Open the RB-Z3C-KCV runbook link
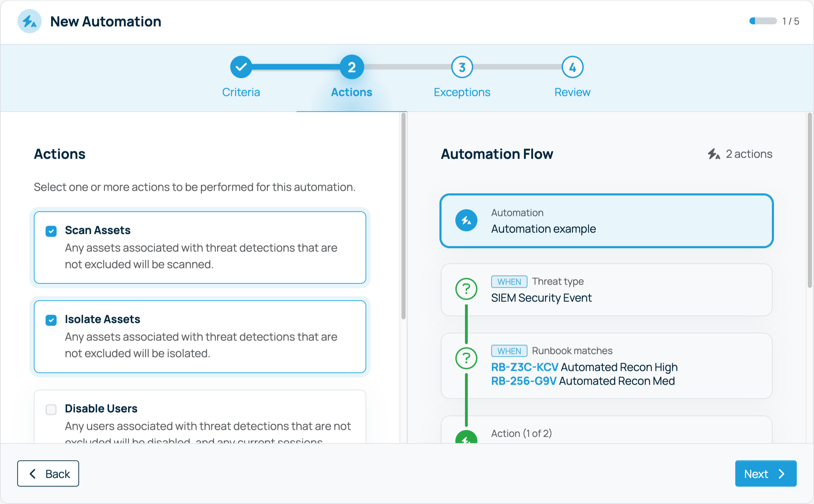Screen dimensions: 814x504 coord(524,367)
